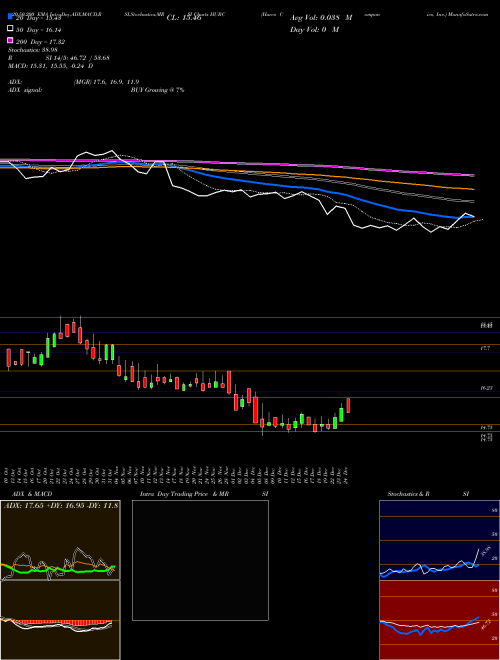Select the MACD values line
Image resolution: width=500 pixels, height=660 pixels.
(51, 66)
